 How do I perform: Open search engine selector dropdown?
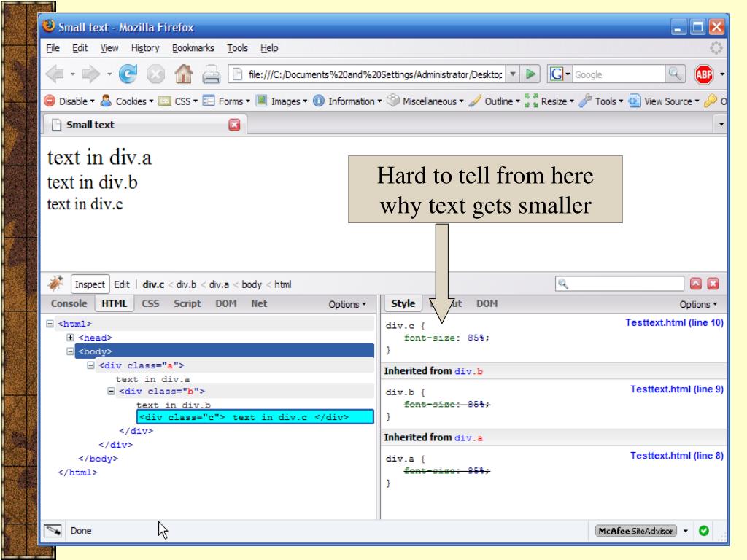pos(560,74)
